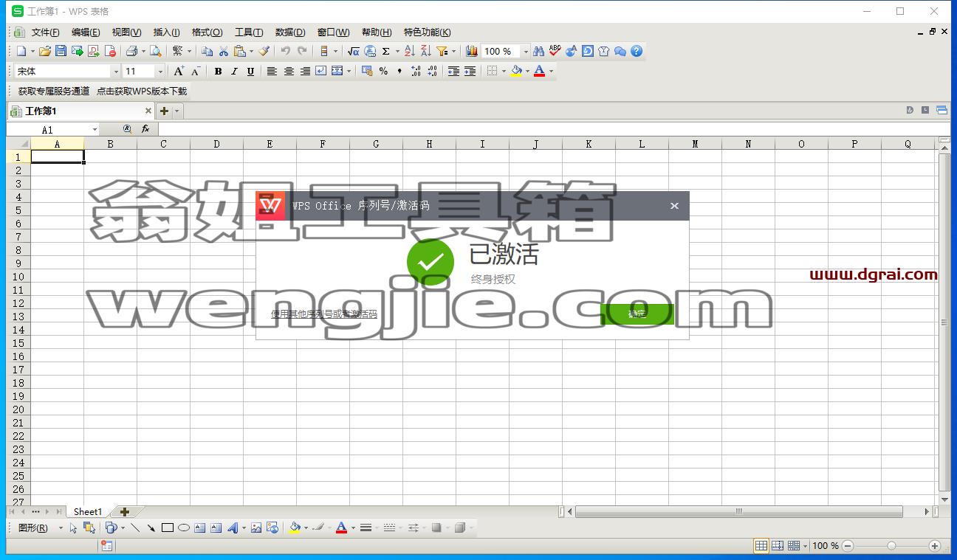Click the Insert Function fx icon

point(145,129)
